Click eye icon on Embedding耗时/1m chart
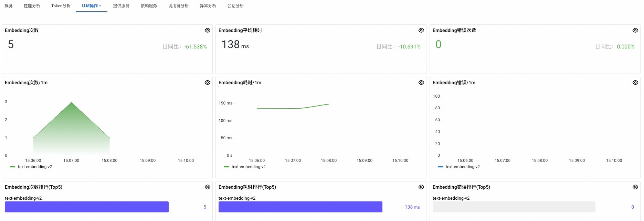This screenshot has height=221, width=644. coord(421,82)
